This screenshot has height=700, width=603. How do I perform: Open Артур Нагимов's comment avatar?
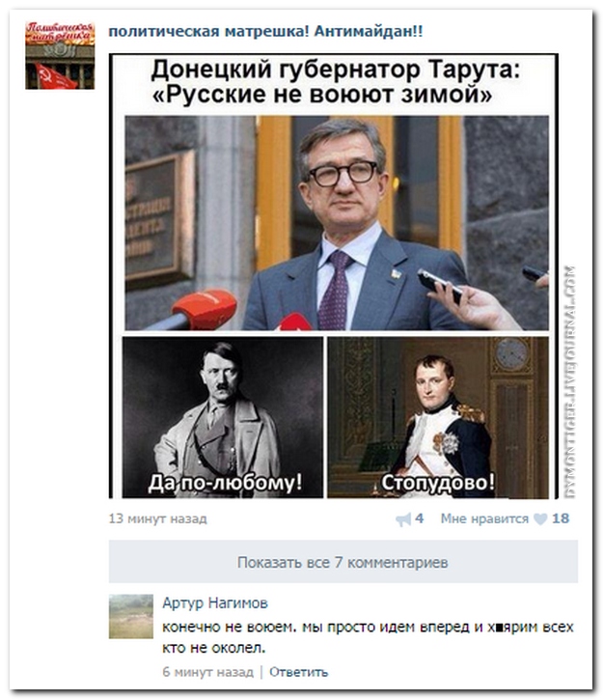coord(130,616)
